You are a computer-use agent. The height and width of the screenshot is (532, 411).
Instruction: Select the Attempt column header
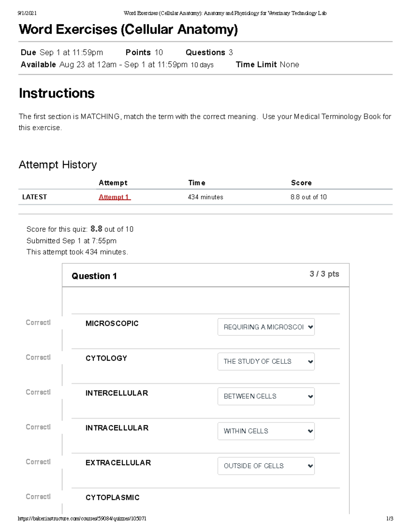click(x=113, y=183)
